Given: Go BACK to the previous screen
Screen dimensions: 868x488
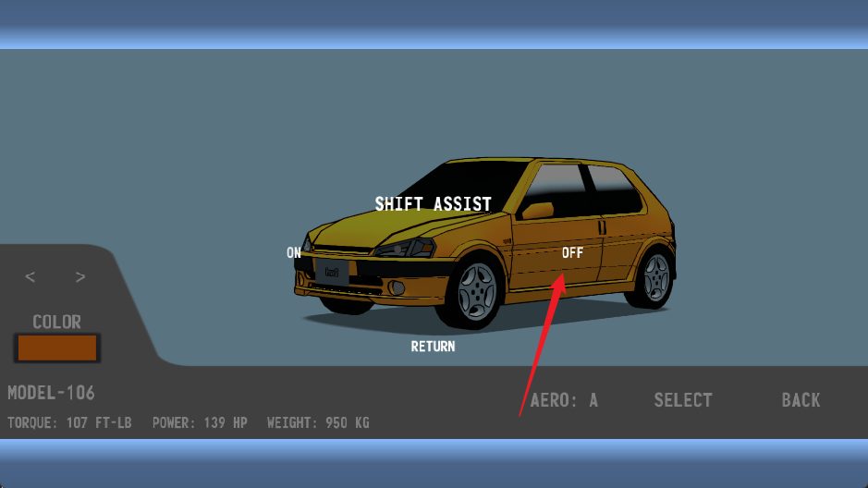Looking at the screenshot, I should pyautogui.click(x=801, y=400).
